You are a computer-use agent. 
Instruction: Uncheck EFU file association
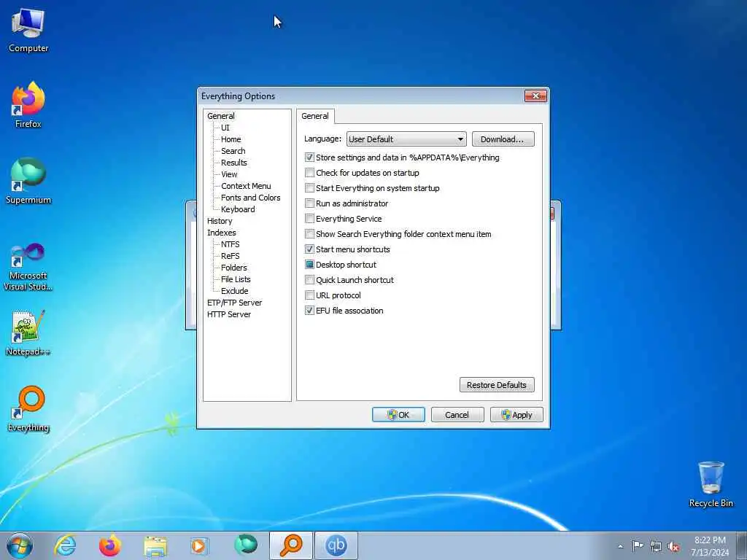pyautogui.click(x=309, y=311)
